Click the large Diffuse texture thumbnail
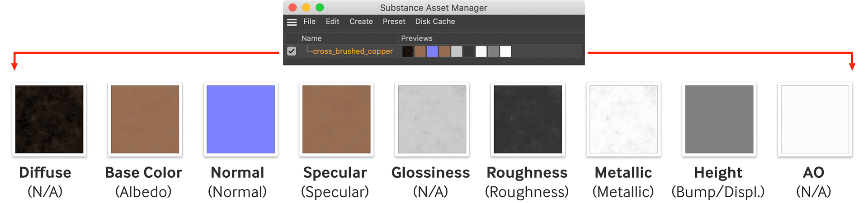Screen dimensions: 868x203 click(x=49, y=120)
